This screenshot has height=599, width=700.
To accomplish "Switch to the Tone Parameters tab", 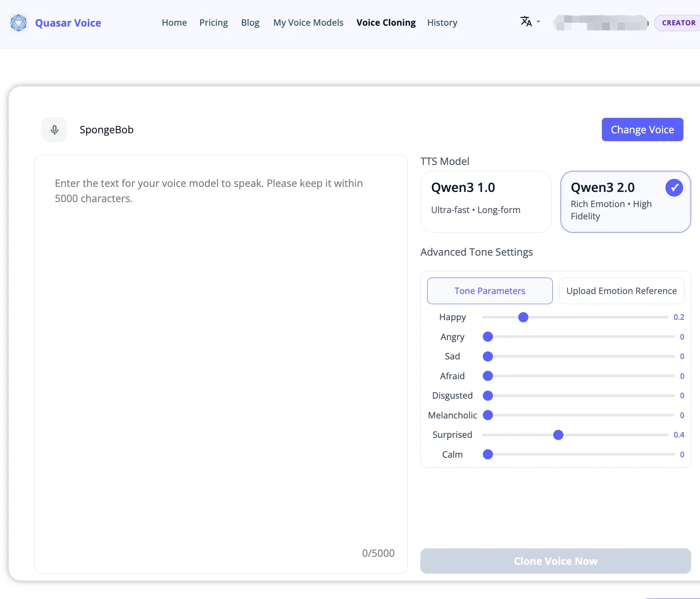I will tap(490, 291).
